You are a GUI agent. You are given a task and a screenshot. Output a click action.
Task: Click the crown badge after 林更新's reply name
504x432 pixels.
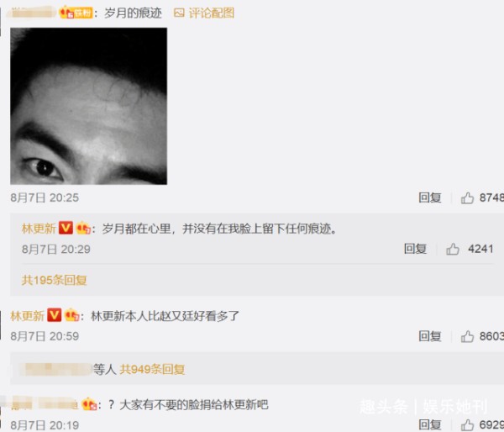[83, 228]
